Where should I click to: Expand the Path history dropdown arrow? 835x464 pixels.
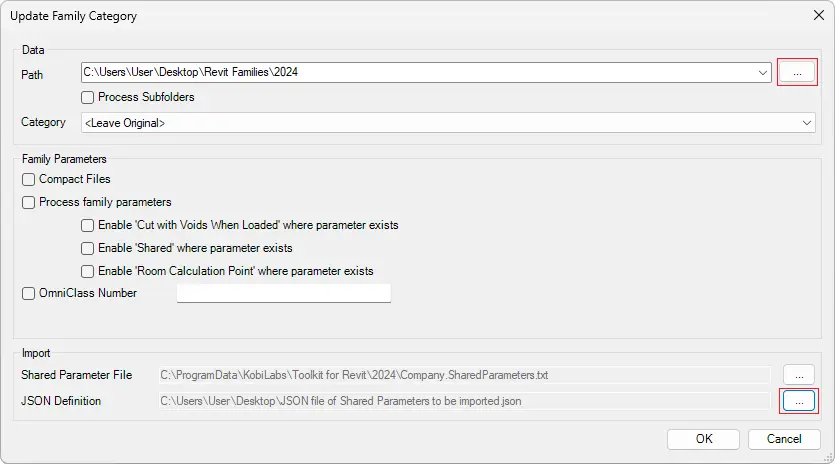763,72
